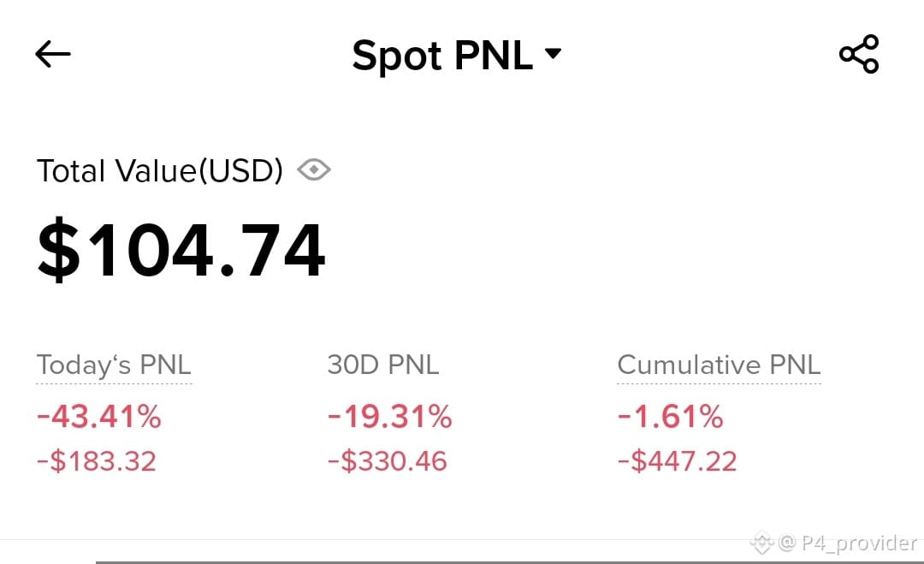Open the share icon
Image resolution: width=924 pixels, height=564 pixels.
pyautogui.click(x=859, y=54)
